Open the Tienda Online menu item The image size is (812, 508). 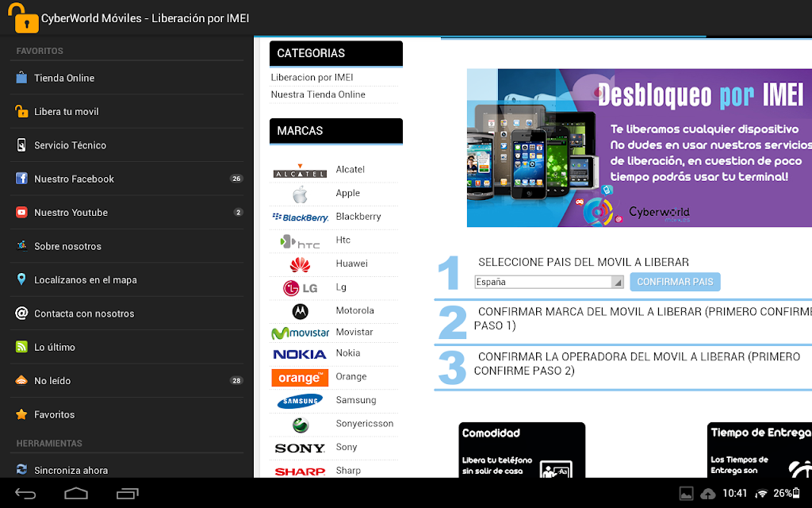tap(127, 78)
